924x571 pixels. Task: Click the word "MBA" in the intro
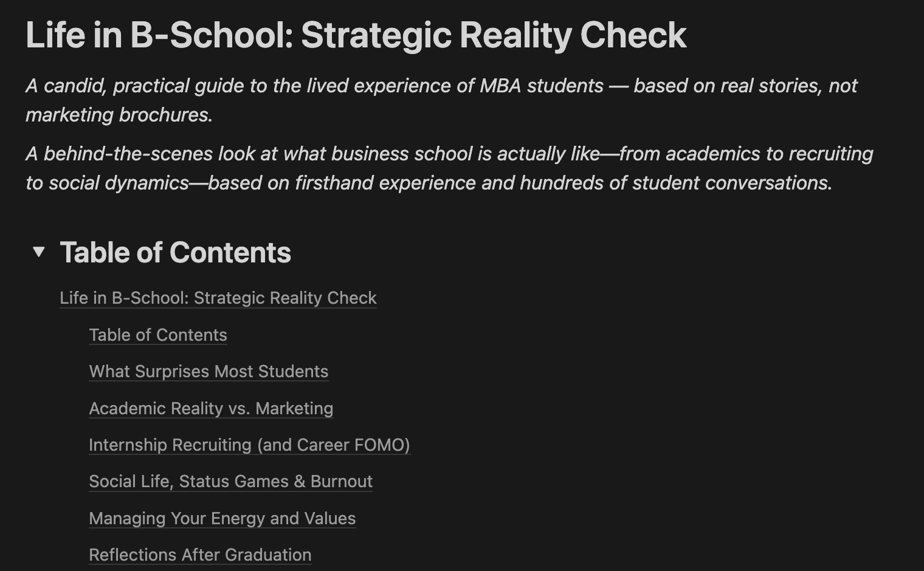pos(500,86)
